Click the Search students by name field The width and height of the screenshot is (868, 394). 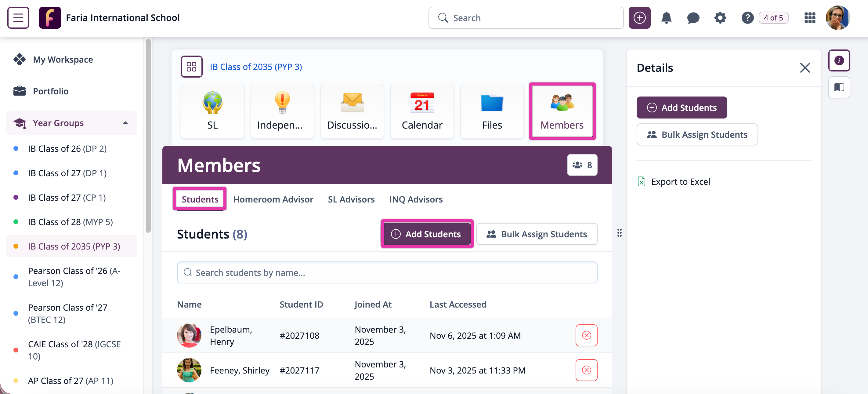(387, 272)
